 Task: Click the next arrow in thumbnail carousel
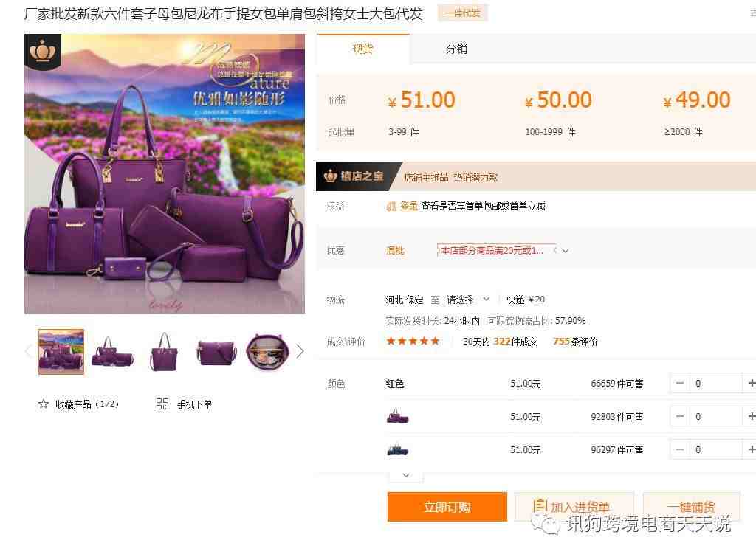coord(300,351)
